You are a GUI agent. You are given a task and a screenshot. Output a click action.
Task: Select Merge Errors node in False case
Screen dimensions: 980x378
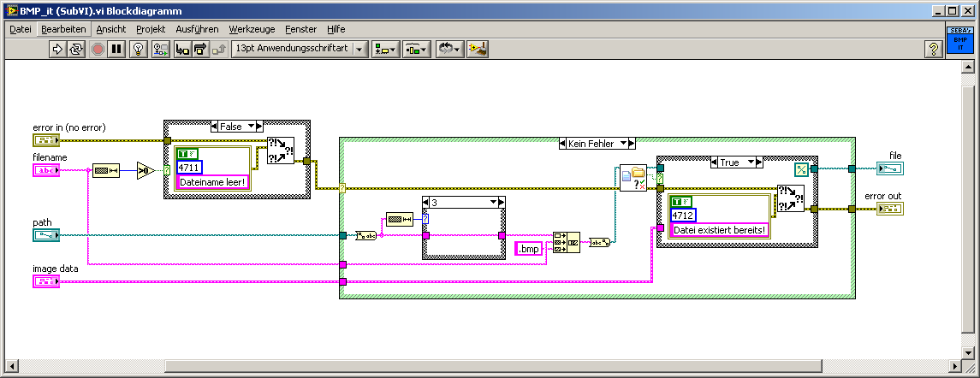coord(280,151)
